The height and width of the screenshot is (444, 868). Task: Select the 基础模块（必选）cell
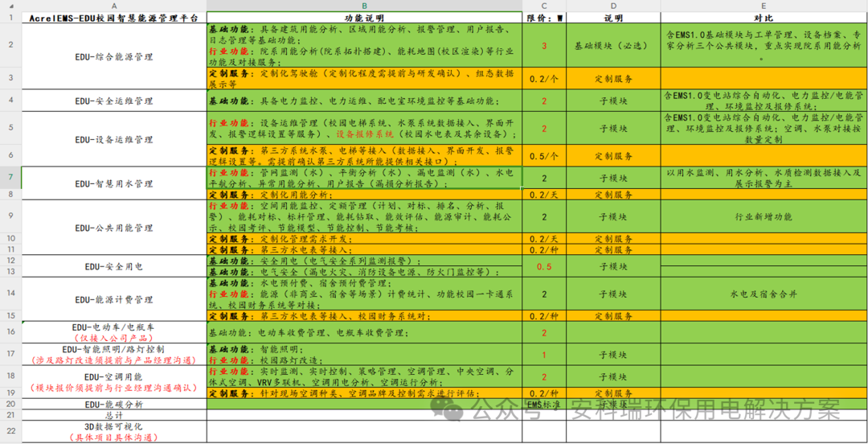(x=612, y=46)
